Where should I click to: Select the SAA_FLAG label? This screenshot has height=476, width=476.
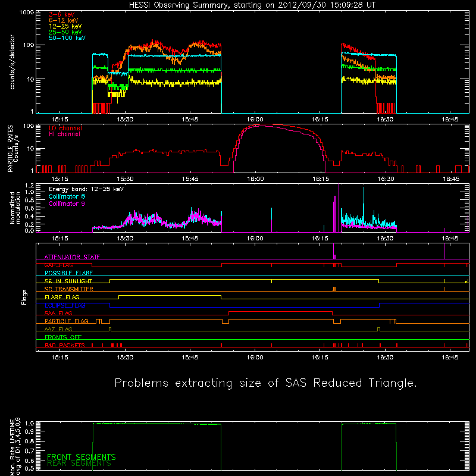pyautogui.click(x=58, y=313)
